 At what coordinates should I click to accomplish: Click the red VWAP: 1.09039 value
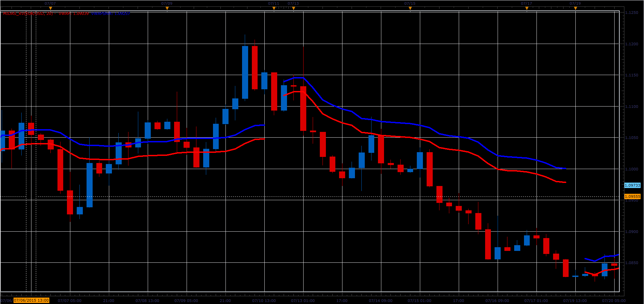[x=74, y=14]
